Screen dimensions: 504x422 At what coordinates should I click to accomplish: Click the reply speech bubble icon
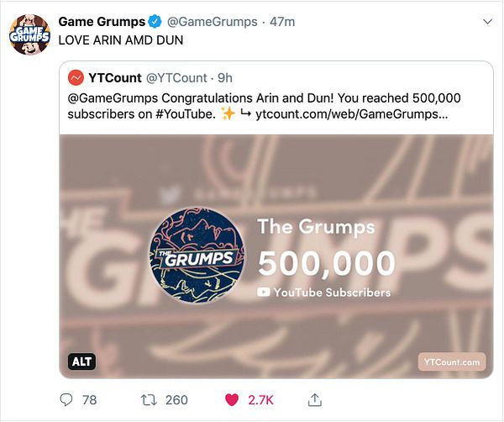click(x=66, y=400)
